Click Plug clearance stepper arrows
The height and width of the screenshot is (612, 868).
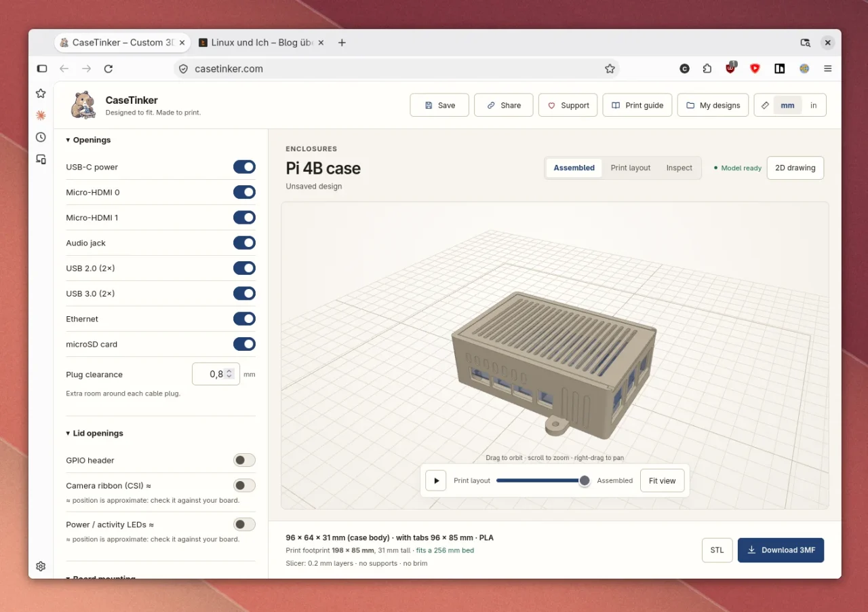click(x=229, y=374)
